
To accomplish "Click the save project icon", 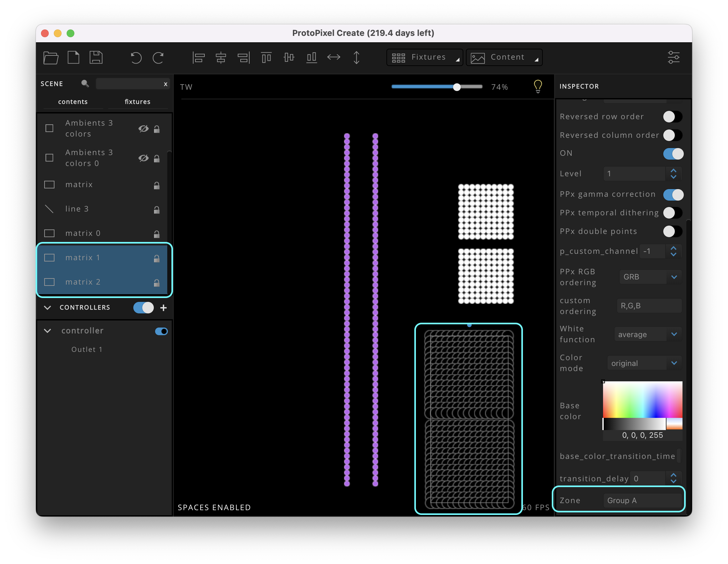I will [96, 57].
